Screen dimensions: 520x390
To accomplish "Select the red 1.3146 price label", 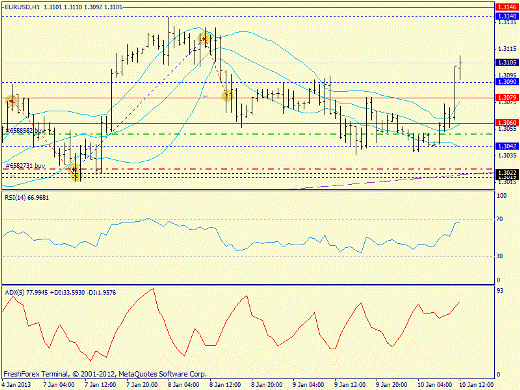I will pyautogui.click(x=507, y=7).
